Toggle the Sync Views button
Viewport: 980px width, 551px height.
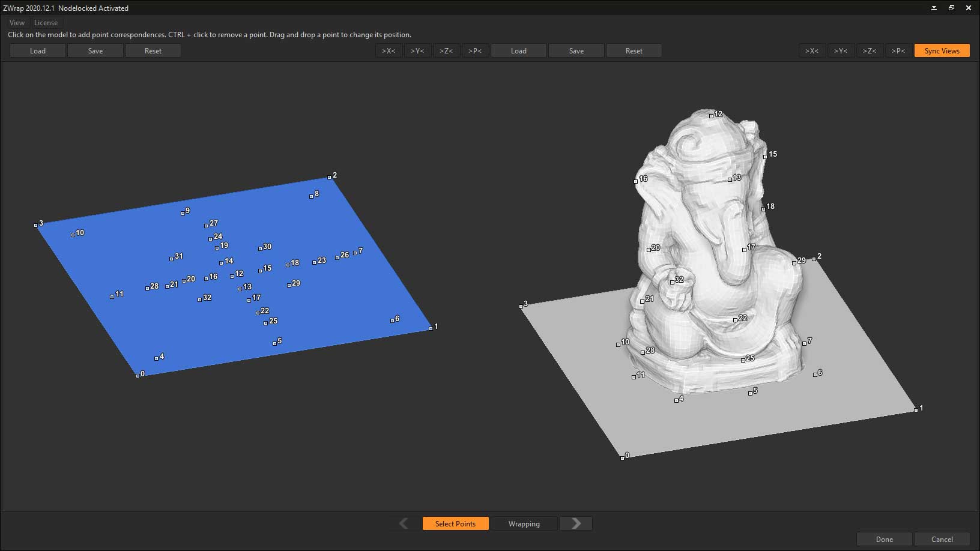[x=942, y=51]
